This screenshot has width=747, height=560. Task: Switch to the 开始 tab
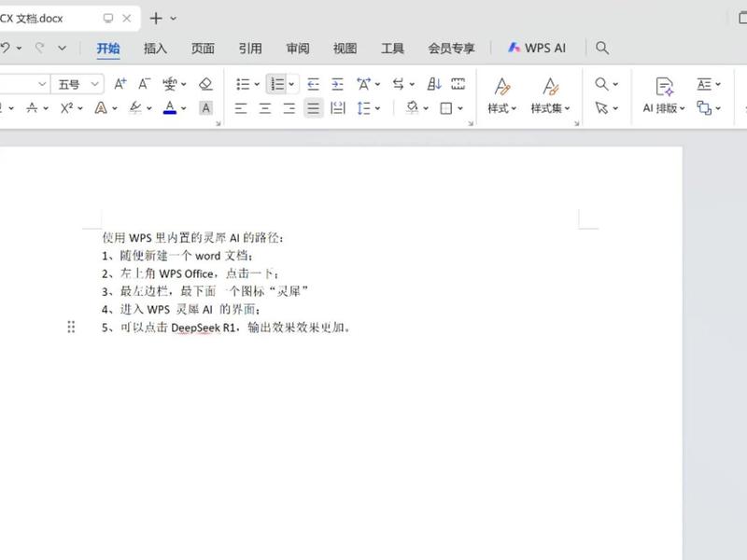(x=108, y=49)
